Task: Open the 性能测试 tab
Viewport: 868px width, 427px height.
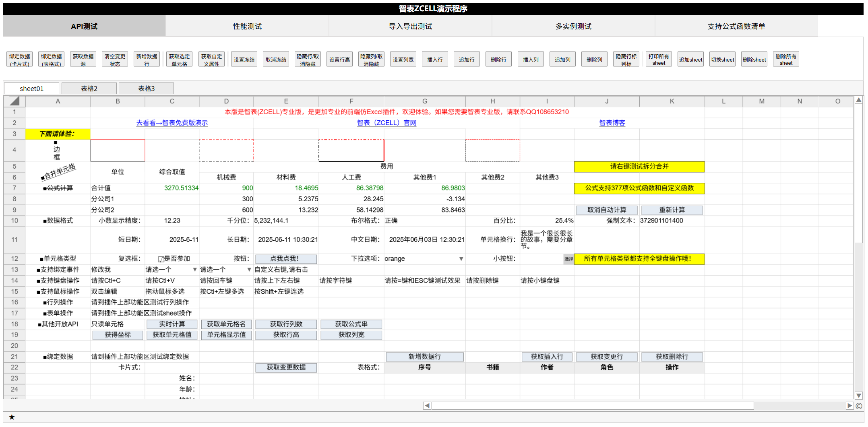Action: [247, 26]
